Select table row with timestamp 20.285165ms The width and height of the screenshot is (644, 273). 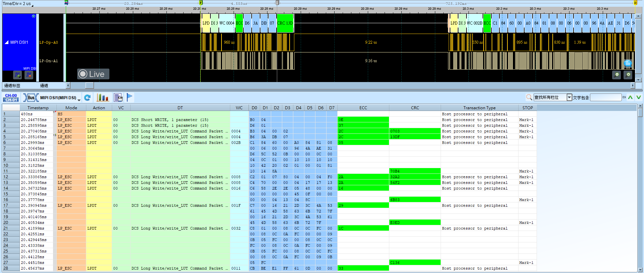[269, 137]
